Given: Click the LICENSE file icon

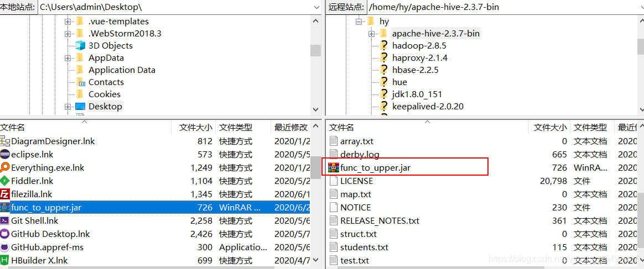Looking at the screenshot, I should point(334,181).
